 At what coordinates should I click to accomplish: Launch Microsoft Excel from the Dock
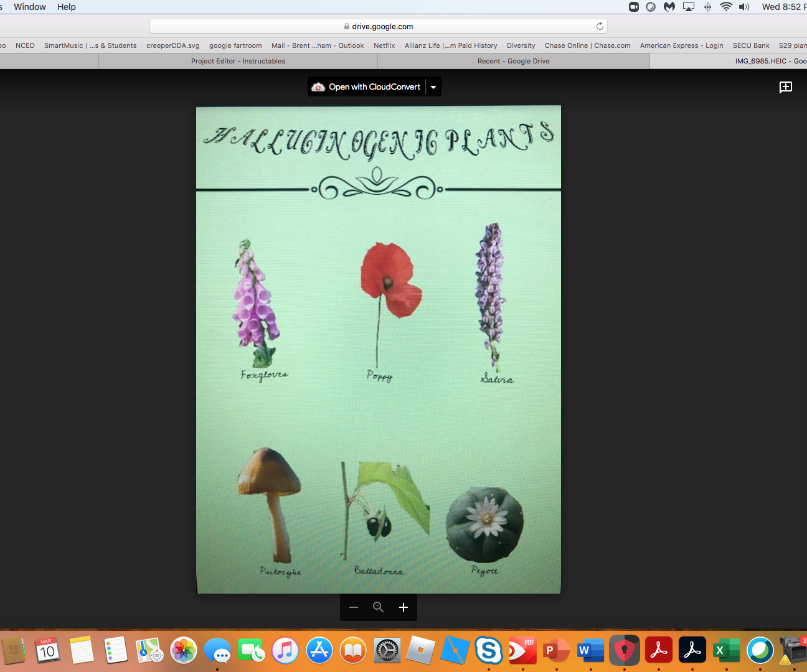(x=726, y=650)
